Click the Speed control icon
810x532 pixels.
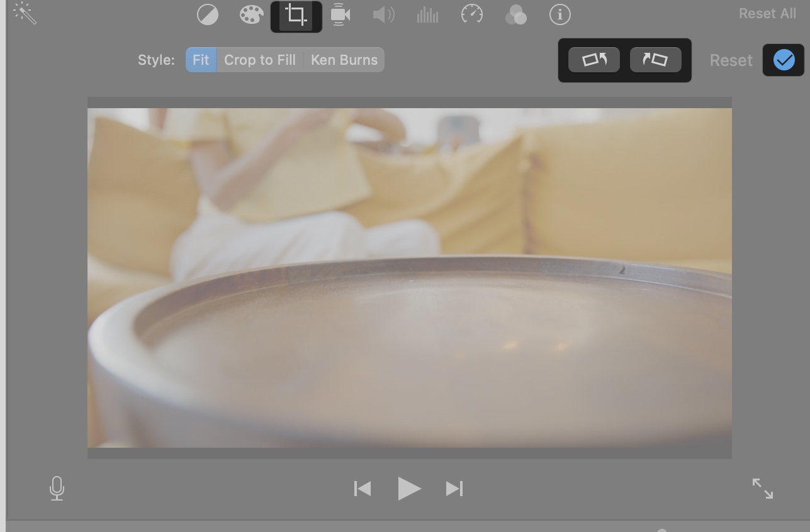[472, 14]
